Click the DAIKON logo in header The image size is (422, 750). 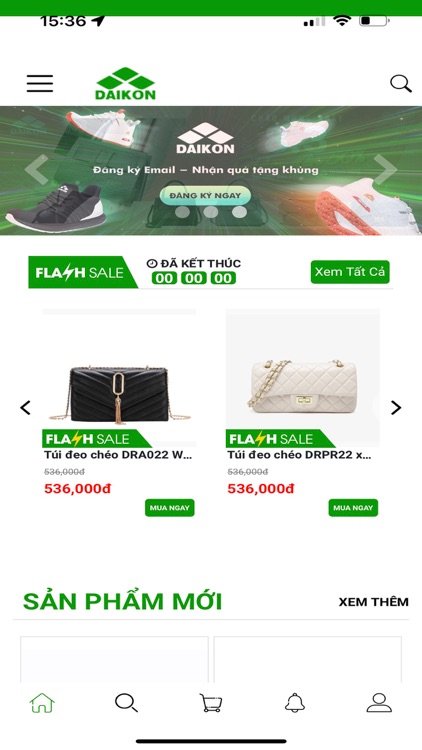point(125,84)
